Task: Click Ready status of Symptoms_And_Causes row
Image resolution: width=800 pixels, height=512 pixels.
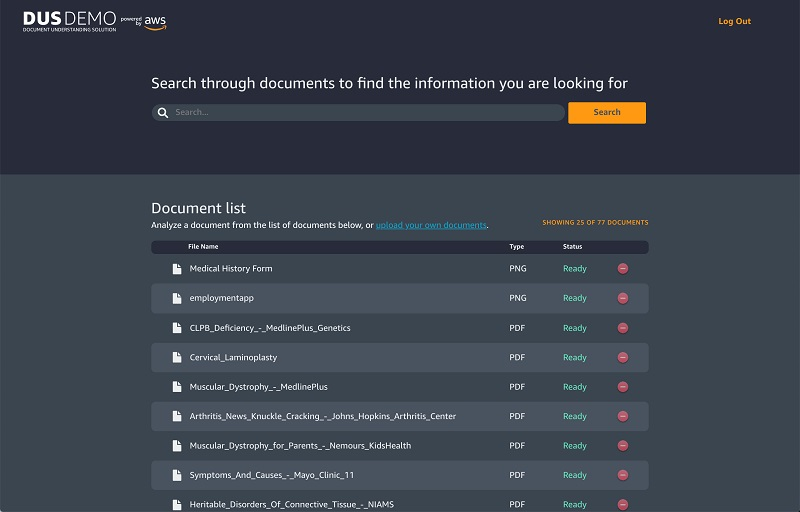Action: click(x=575, y=475)
